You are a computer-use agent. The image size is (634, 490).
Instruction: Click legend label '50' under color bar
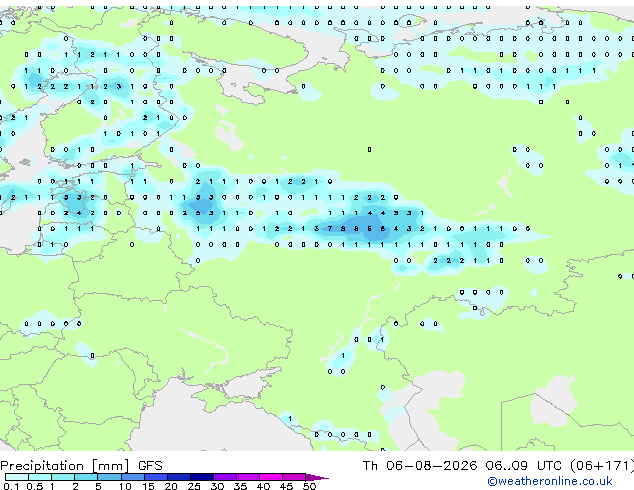tap(310, 486)
